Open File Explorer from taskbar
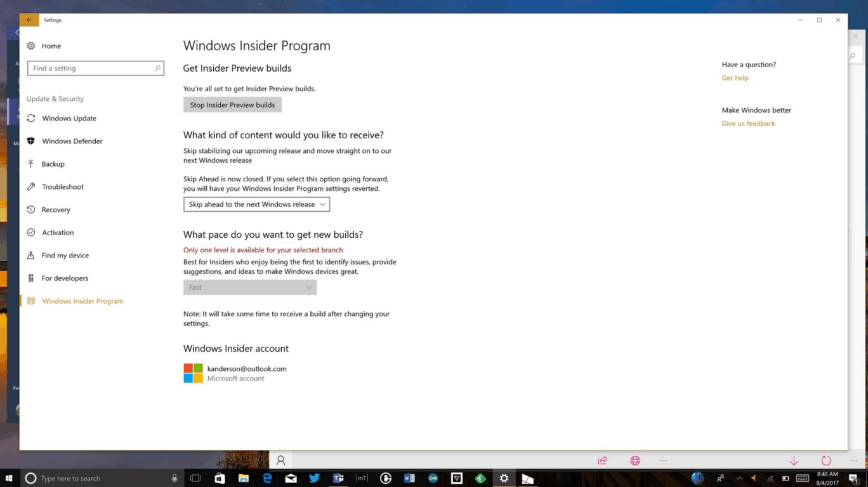 [244, 478]
